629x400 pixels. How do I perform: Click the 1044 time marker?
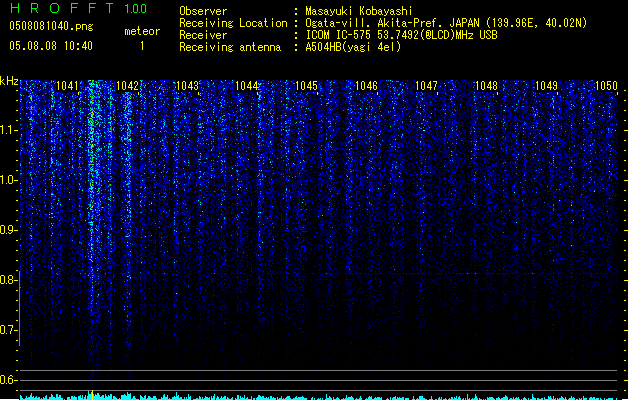pyautogui.click(x=247, y=86)
